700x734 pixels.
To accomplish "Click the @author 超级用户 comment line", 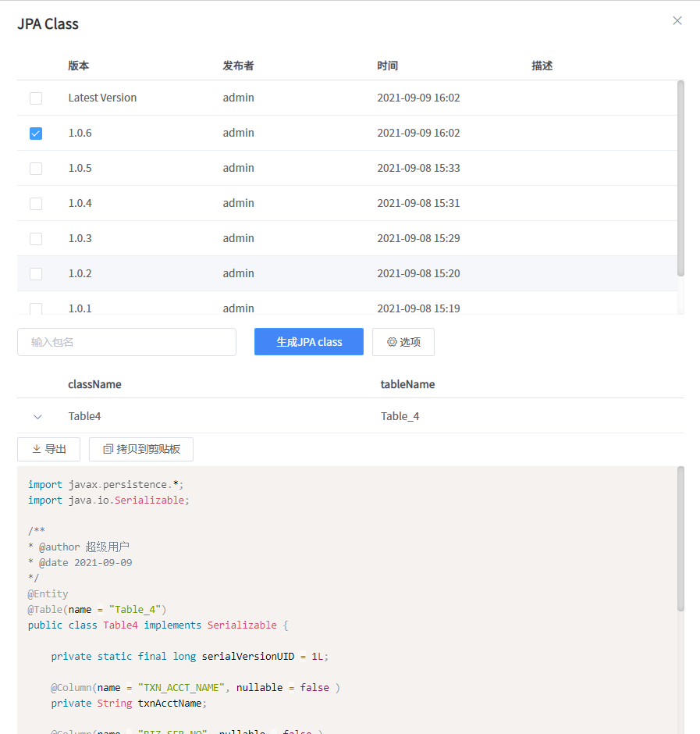I will coord(79,547).
